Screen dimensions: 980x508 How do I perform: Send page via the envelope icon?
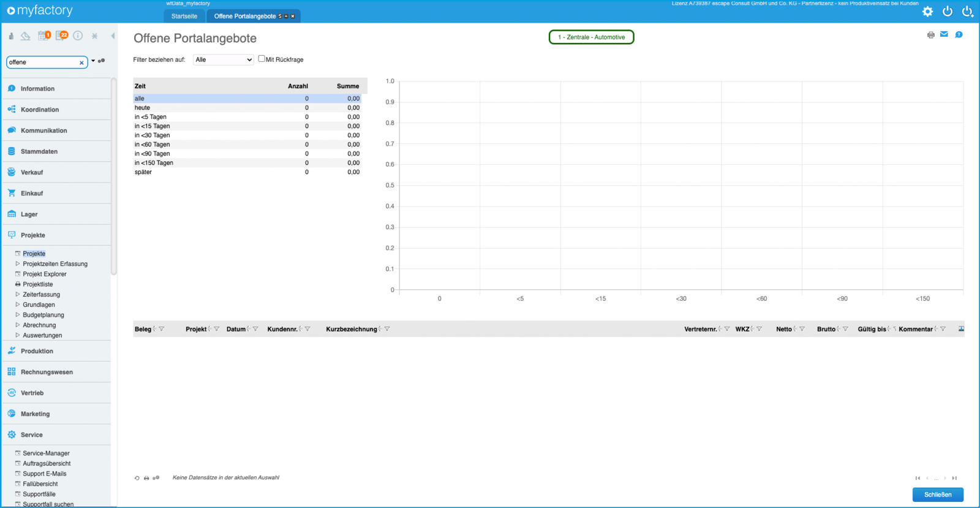click(944, 34)
